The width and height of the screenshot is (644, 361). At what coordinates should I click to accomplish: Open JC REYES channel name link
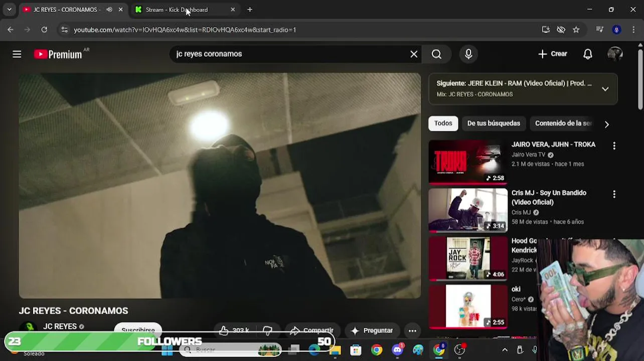pyautogui.click(x=60, y=326)
